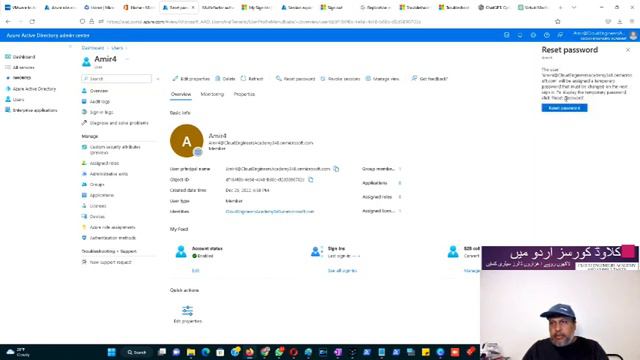Click Revoke sessions in the toolbar
Screen dimensions: 640x360
340,78
